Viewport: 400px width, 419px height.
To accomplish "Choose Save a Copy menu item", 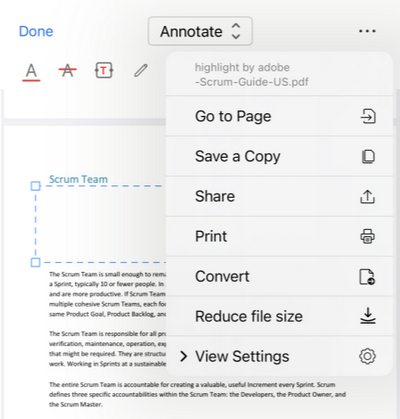I will (279, 156).
